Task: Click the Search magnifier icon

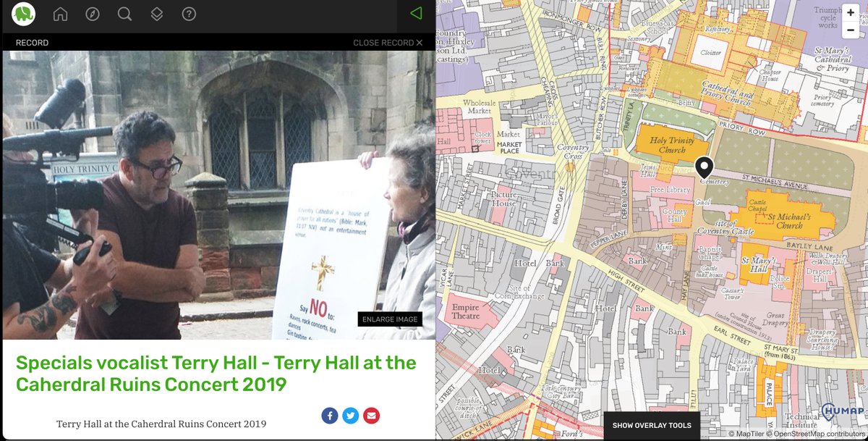Action: click(124, 13)
